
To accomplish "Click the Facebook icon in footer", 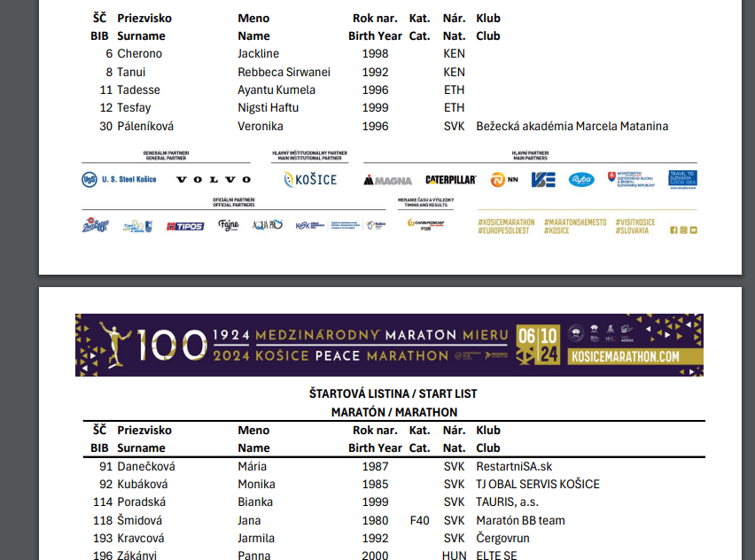I will 673,230.
